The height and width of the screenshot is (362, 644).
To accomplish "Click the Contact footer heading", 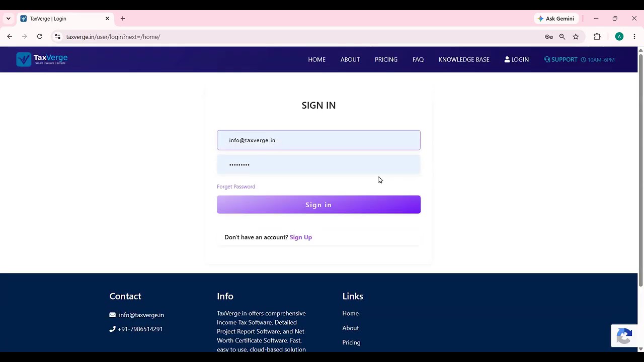I will pyautogui.click(x=125, y=296).
